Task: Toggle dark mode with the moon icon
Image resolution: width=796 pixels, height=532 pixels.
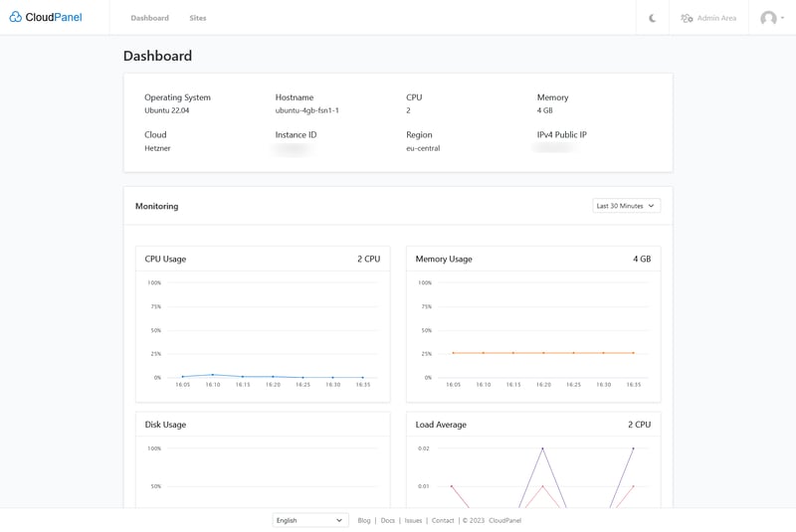Action: pos(653,18)
